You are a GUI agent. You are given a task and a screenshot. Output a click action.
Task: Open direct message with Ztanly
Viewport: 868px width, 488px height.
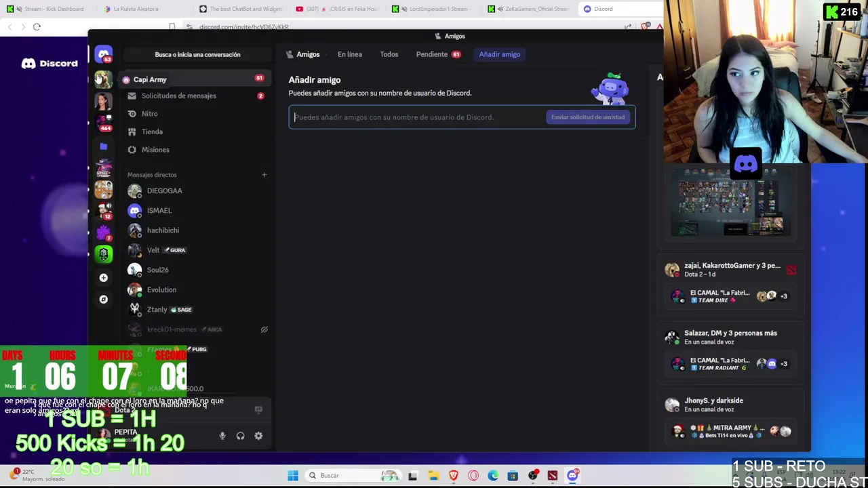coord(196,310)
